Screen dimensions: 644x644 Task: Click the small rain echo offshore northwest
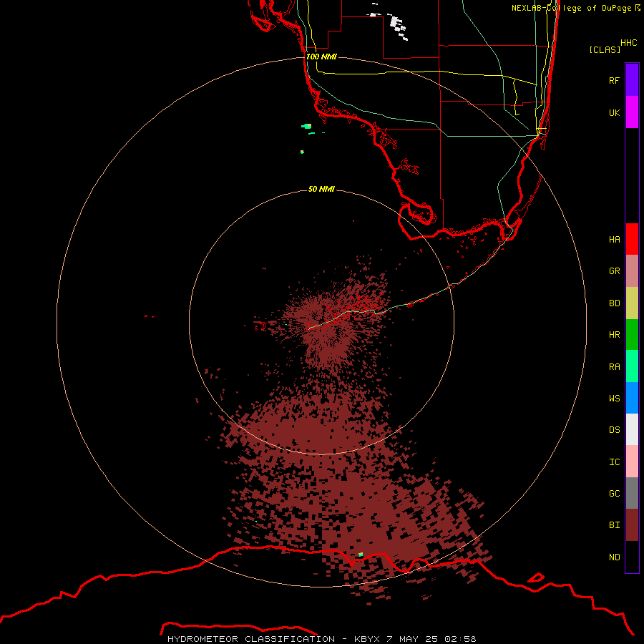click(307, 126)
